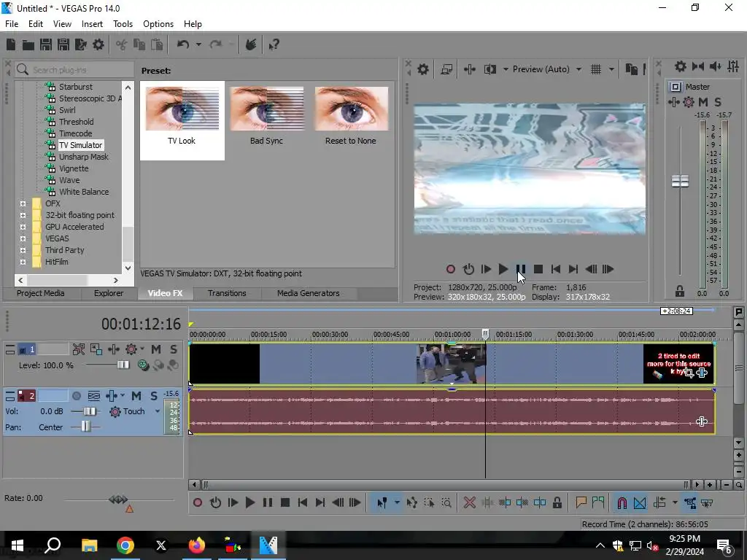747x560 pixels.
Task: Open the Undo history dropdown arrow
Action: (x=198, y=44)
